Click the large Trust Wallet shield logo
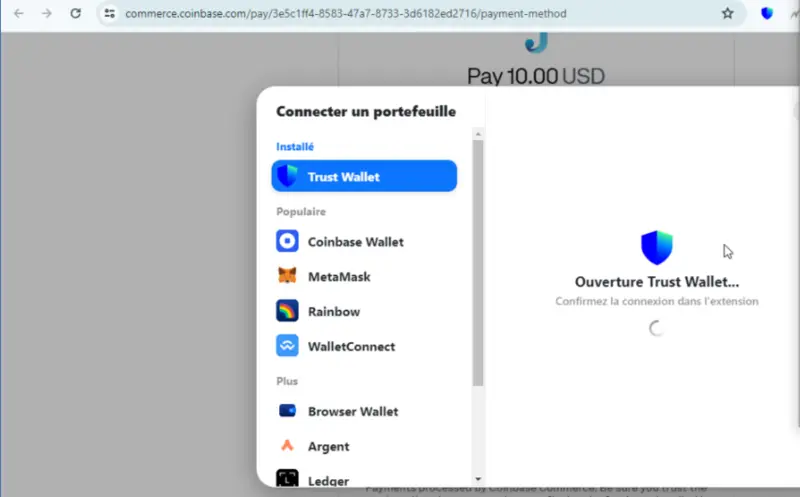800x497 pixels. (x=657, y=247)
